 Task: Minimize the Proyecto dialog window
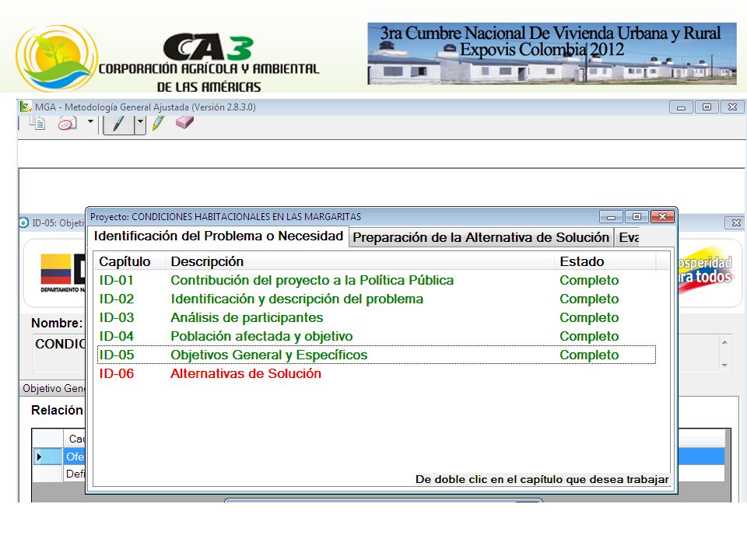coord(612,217)
